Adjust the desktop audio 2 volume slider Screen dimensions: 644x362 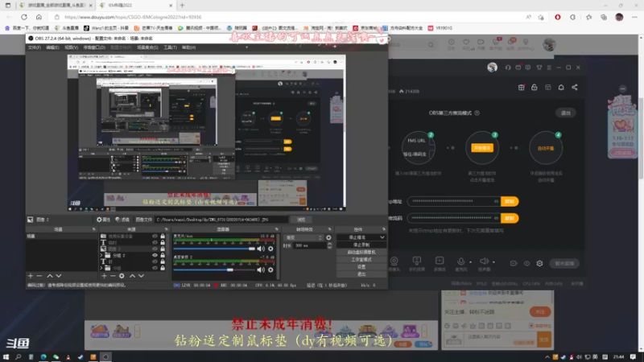[x=214, y=269]
